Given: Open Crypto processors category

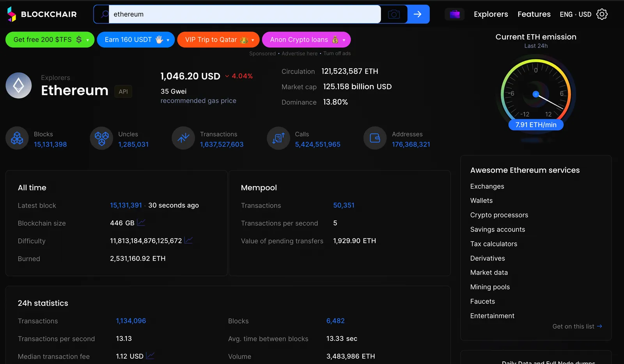Looking at the screenshot, I should click(x=499, y=215).
